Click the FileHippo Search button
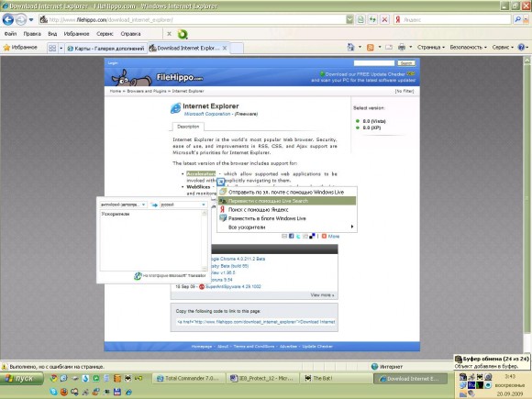Image resolution: width=532 pixels, height=399 pixels. tap(406, 63)
